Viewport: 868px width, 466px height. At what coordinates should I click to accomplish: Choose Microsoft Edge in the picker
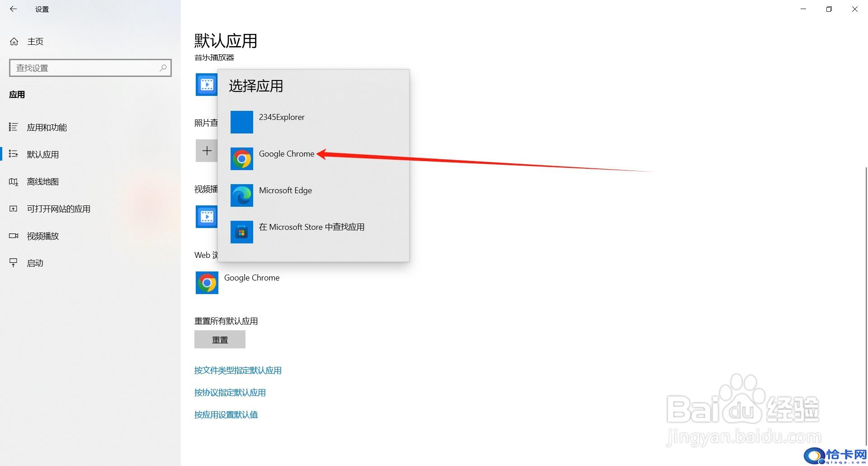313,195
